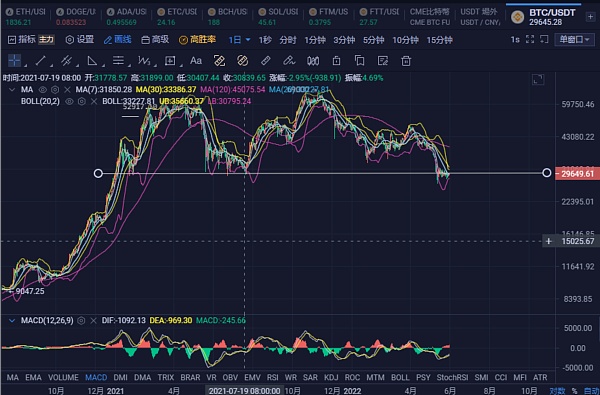Viewport: 600px width, 395px height.
Task: Click the second yellow chain link icon
Action: [243, 60]
